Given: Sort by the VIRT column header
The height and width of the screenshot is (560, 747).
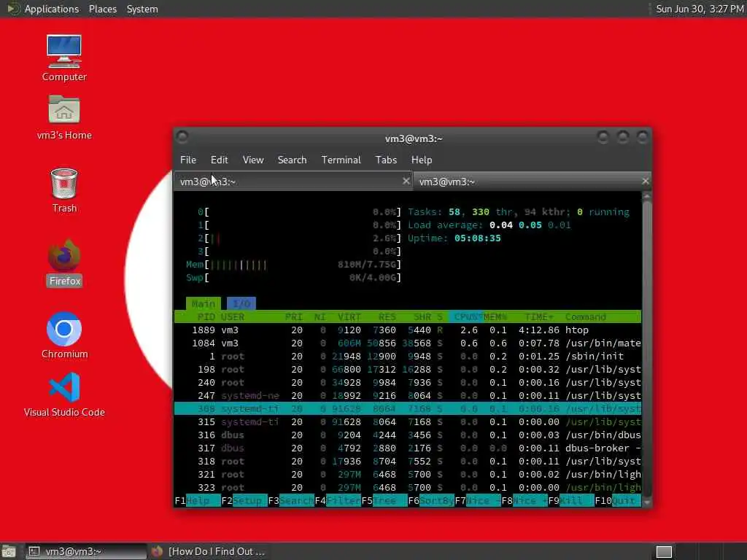Looking at the screenshot, I should tap(349, 316).
